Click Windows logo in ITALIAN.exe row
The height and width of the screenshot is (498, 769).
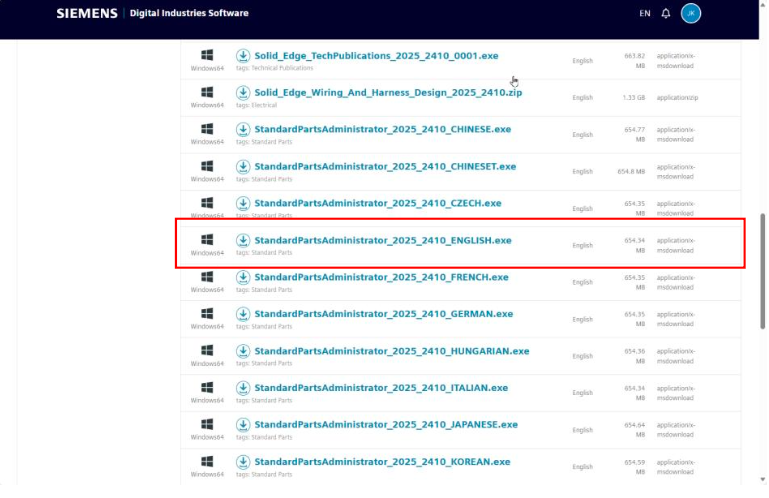pos(207,387)
